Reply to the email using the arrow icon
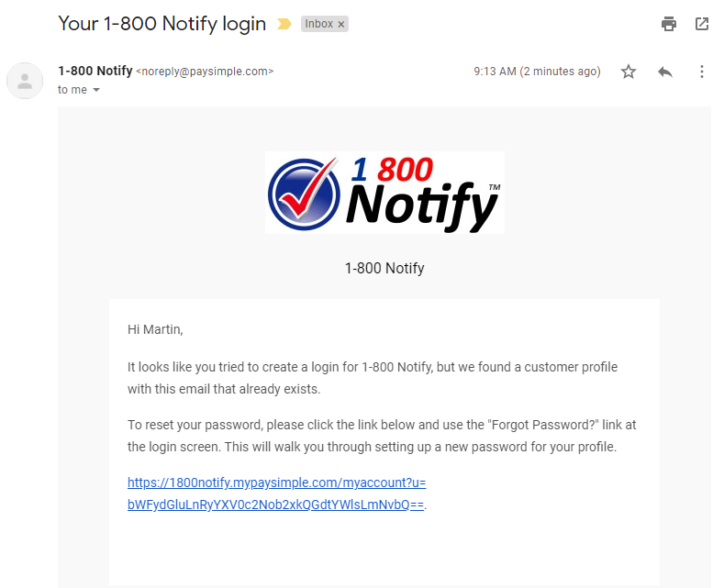This screenshot has height=588, width=724. pyautogui.click(x=665, y=72)
